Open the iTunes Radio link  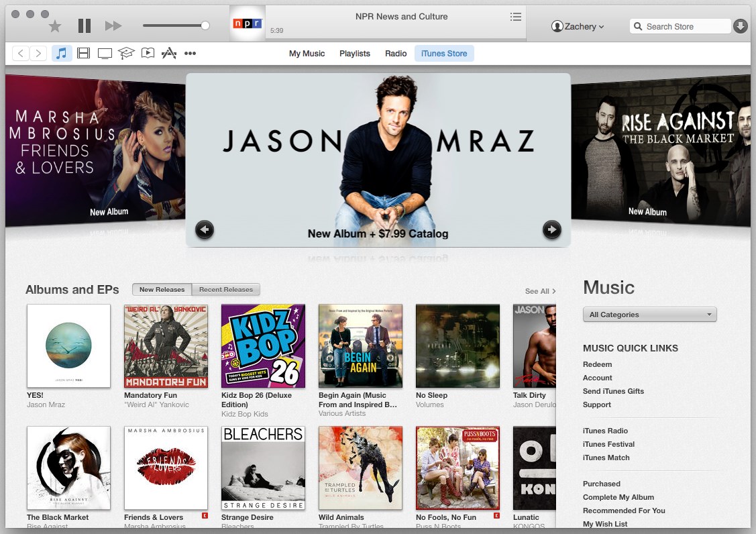605,431
